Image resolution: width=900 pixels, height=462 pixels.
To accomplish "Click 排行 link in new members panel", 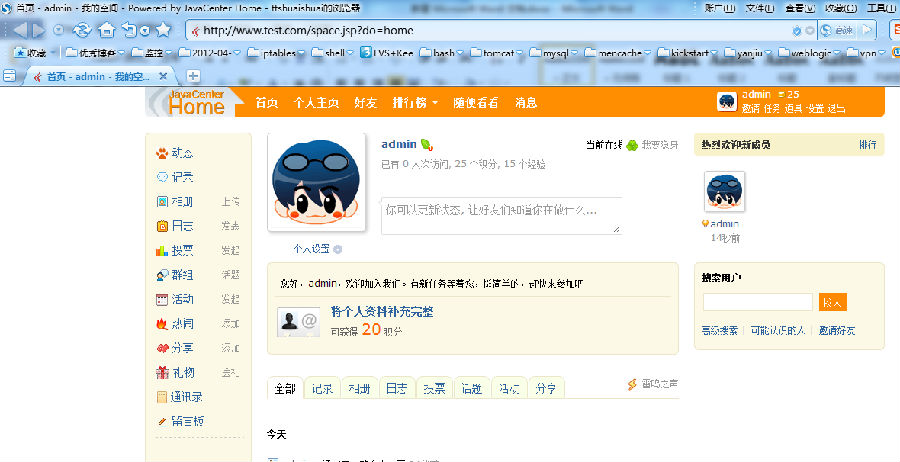I will pos(868,145).
